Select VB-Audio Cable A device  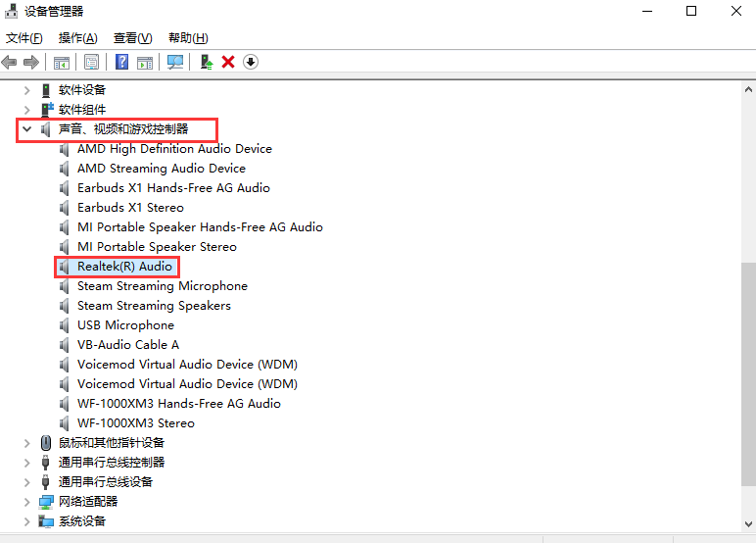(x=127, y=345)
